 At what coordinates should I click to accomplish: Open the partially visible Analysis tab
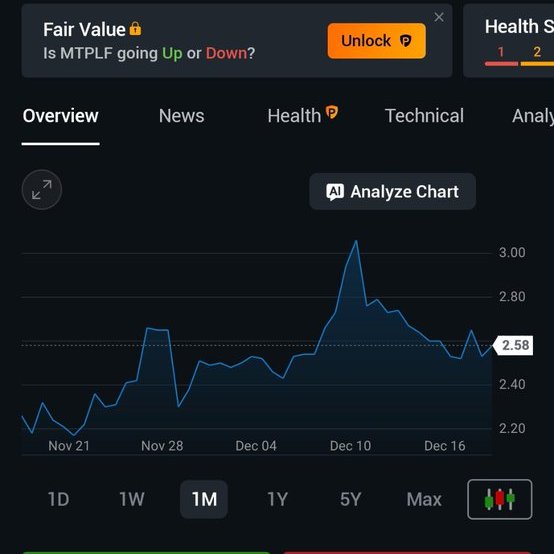(533, 116)
